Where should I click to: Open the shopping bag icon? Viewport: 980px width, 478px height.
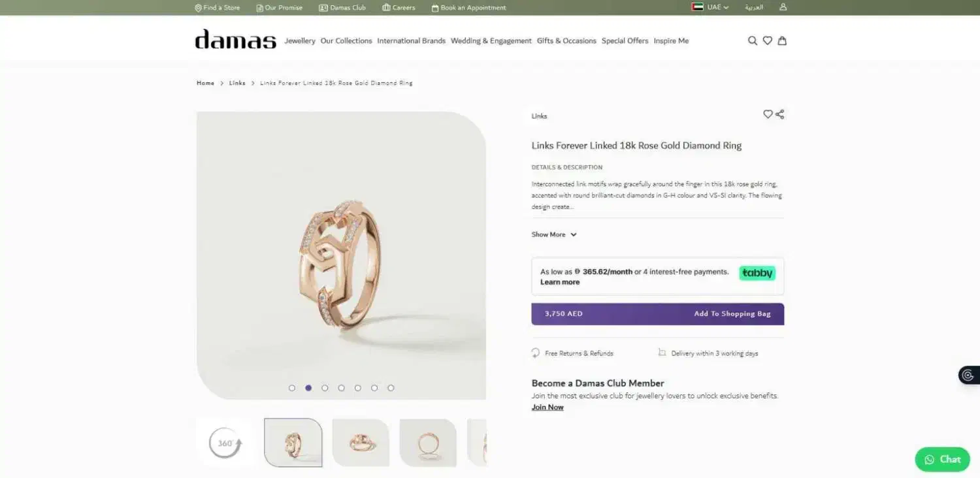pyautogui.click(x=782, y=40)
